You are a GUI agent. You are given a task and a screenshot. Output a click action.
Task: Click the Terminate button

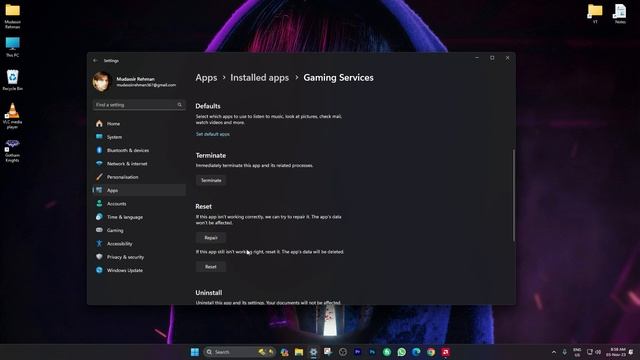tap(211, 180)
